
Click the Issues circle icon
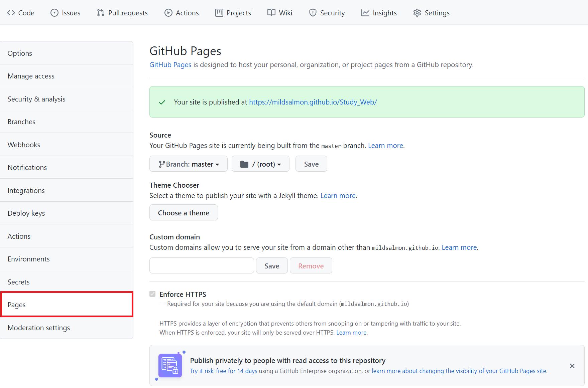coord(54,13)
